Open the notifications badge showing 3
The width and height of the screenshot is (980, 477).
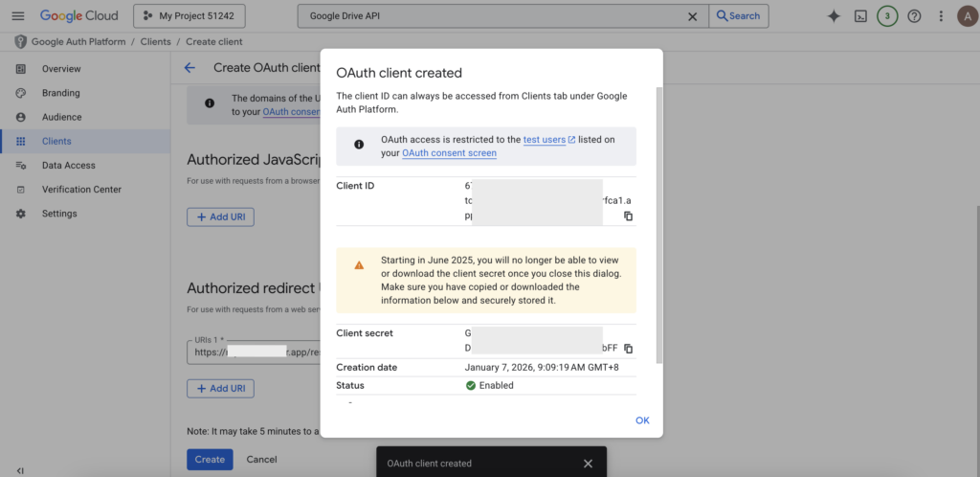tap(887, 16)
